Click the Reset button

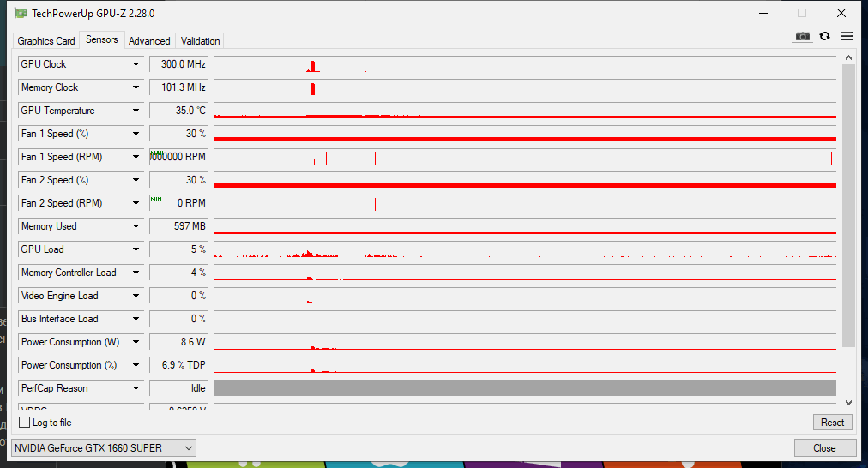832,422
